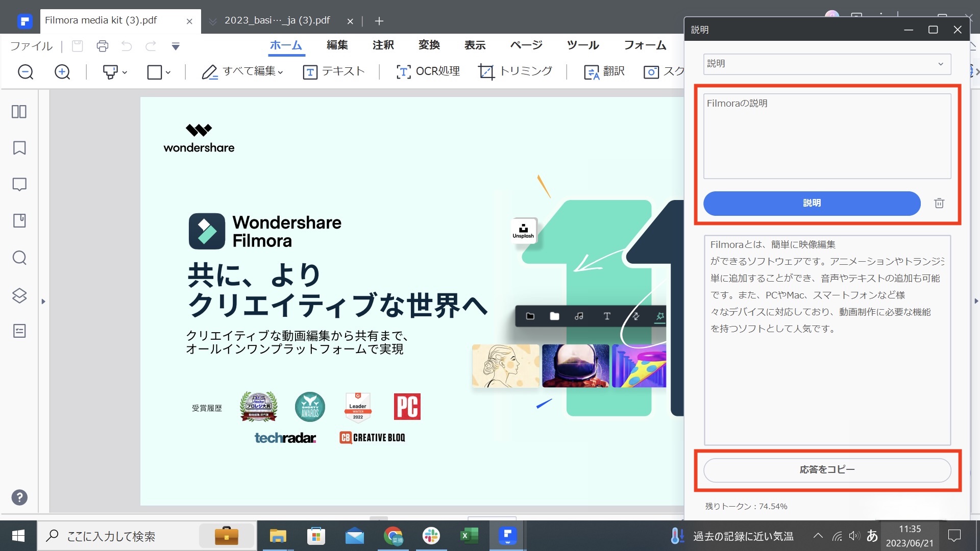
Task: Open File Explorer from the taskbar
Action: point(278,536)
